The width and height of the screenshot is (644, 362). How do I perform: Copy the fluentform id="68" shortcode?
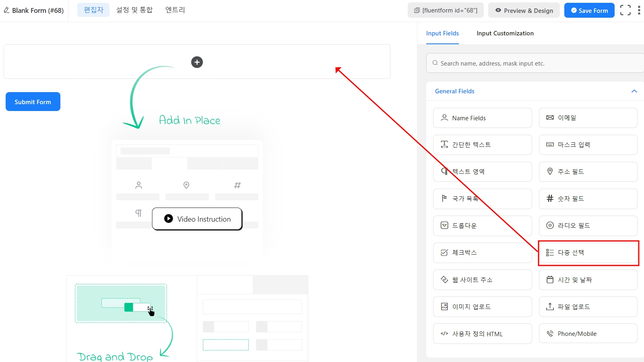point(446,10)
